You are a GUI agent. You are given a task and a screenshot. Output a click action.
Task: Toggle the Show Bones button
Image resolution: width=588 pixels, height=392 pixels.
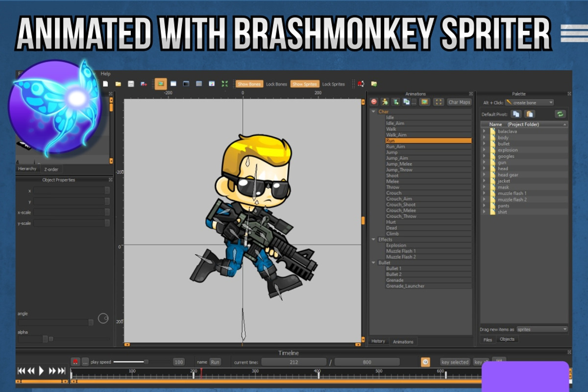[249, 84]
